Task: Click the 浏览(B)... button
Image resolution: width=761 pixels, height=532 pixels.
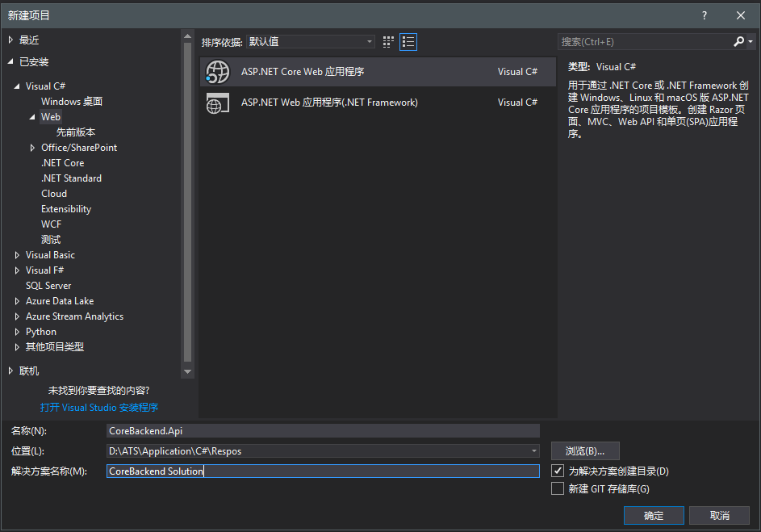Action: [585, 451]
